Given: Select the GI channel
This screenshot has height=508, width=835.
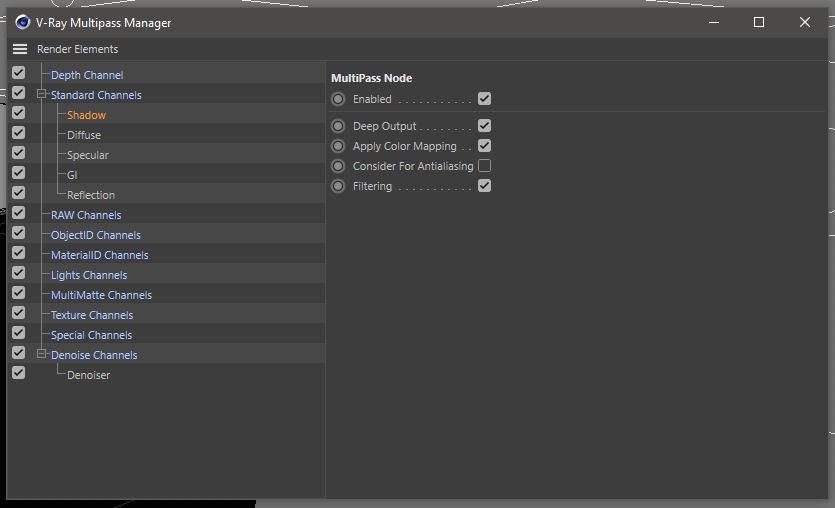Looking at the screenshot, I should point(72,175).
